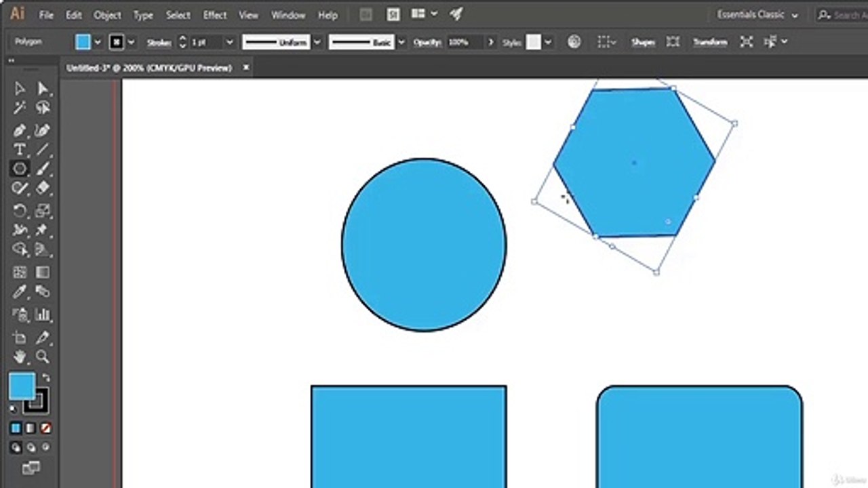Open the File menu

coord(46,15)
